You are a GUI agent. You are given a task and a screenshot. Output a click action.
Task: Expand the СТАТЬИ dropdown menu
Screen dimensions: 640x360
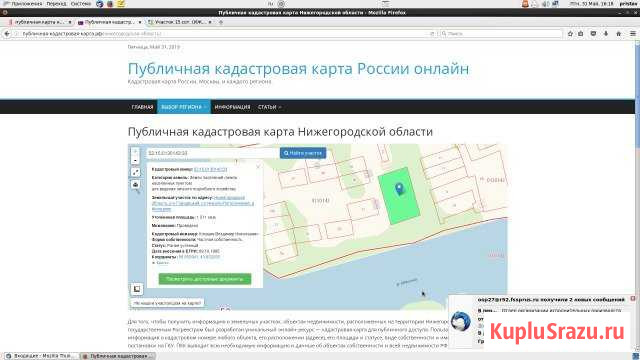(x=269, y=107)
